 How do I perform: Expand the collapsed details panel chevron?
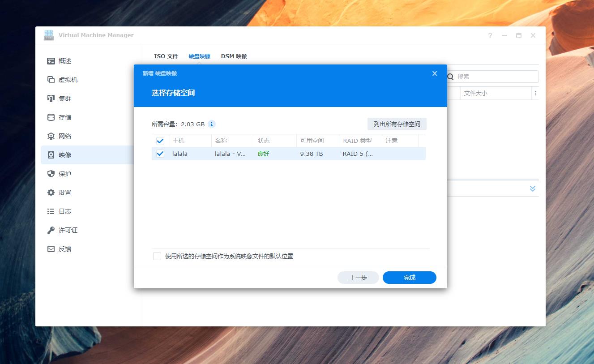point(532,188)
